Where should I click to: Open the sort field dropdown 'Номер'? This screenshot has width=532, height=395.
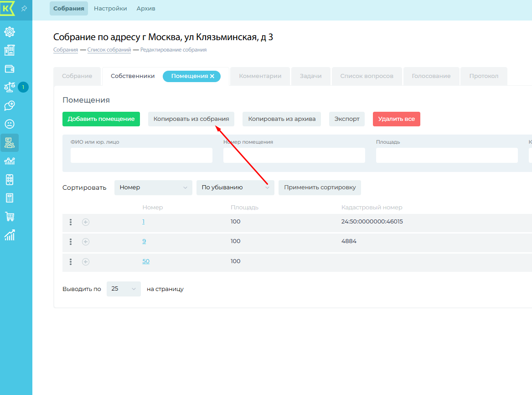click(x=153, y=187)
